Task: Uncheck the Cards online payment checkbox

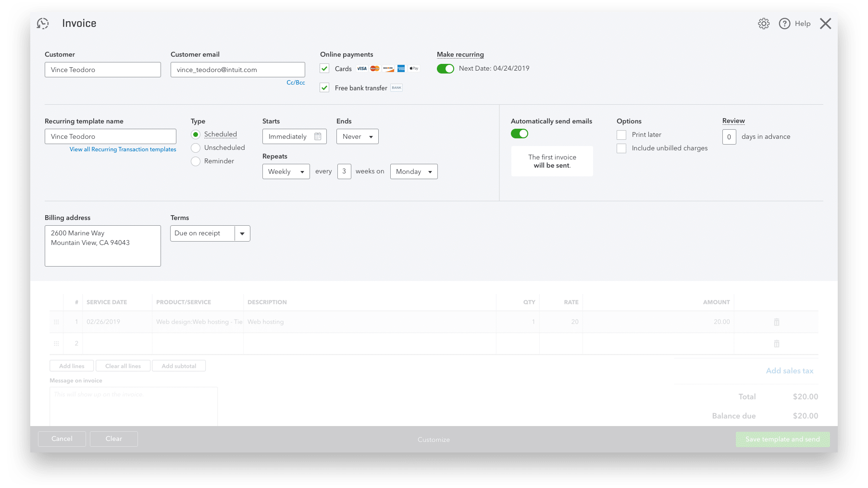Action: click(x=324, y=69)
